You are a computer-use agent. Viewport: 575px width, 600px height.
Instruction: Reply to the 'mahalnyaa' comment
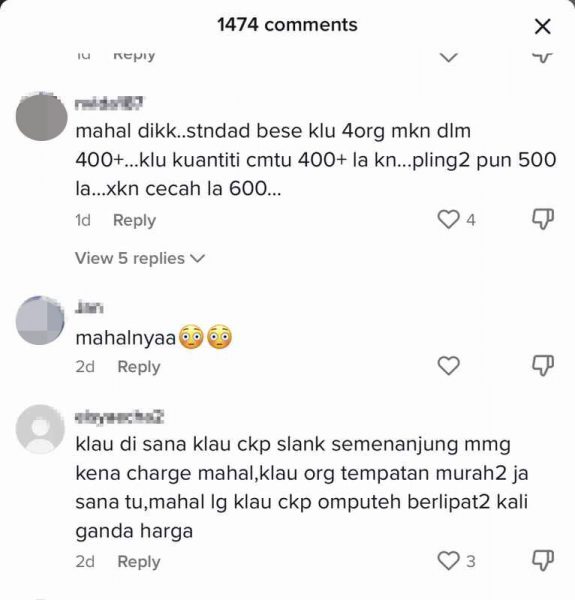(139, 367)
